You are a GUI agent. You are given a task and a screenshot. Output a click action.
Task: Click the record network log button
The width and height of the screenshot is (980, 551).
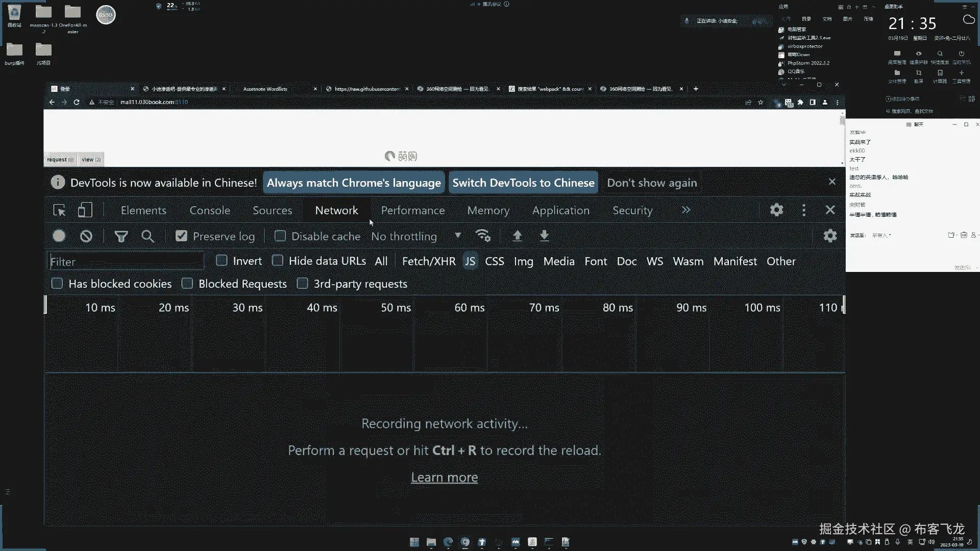[59, 236]
